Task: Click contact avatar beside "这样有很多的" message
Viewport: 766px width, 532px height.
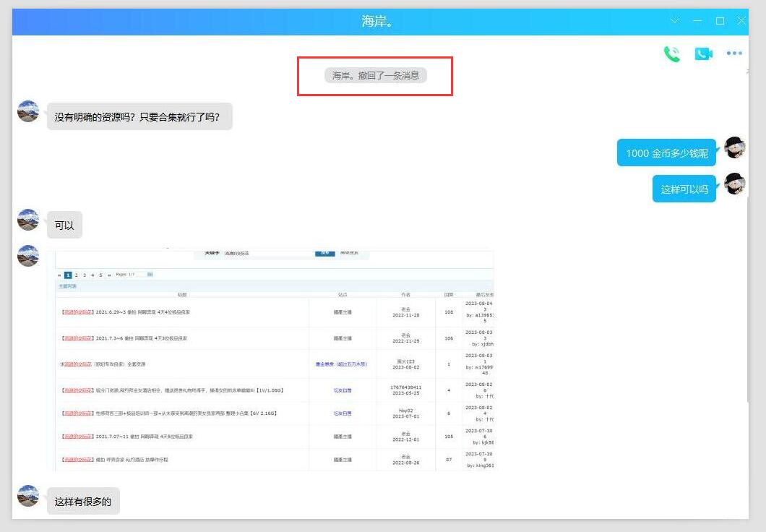Action: point(28,496)
